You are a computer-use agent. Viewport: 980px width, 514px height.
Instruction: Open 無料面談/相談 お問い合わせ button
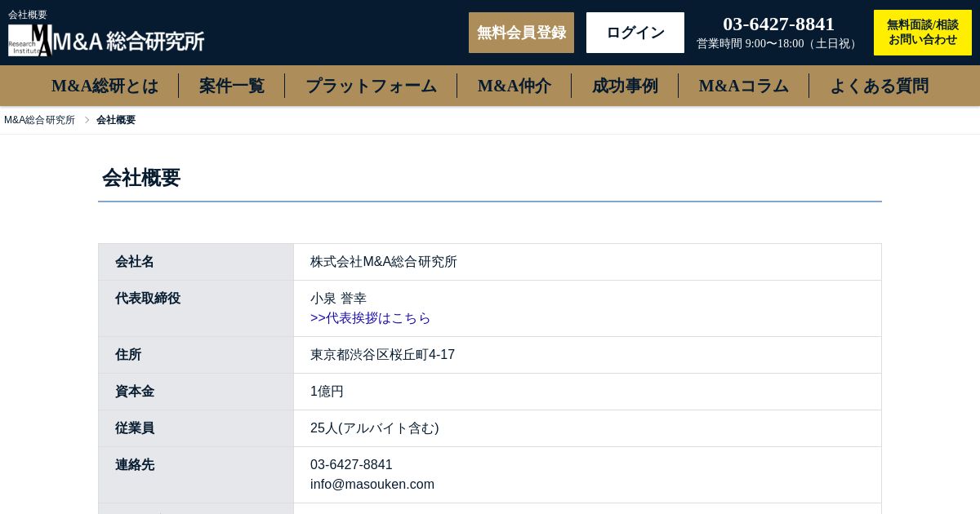pos(923,33)
